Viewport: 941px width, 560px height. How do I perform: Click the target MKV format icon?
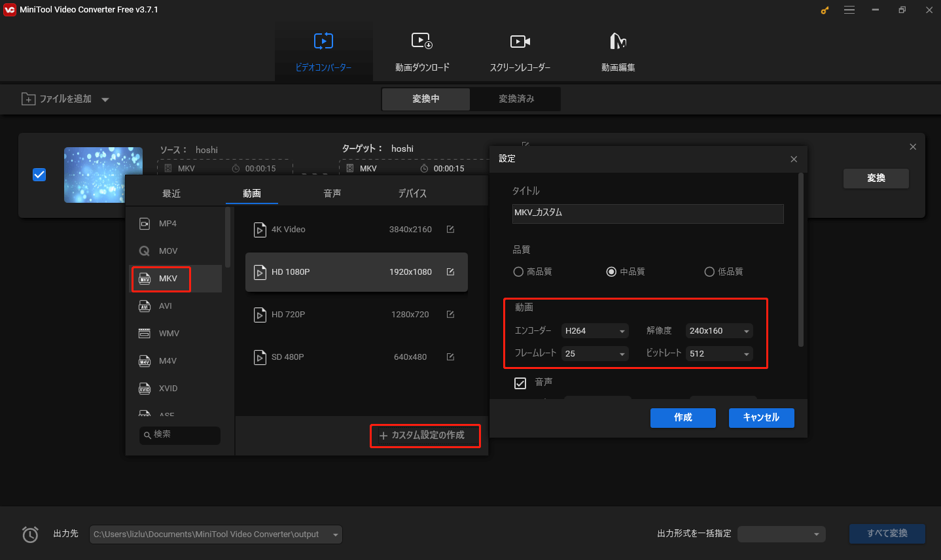(x=350, y=169)
